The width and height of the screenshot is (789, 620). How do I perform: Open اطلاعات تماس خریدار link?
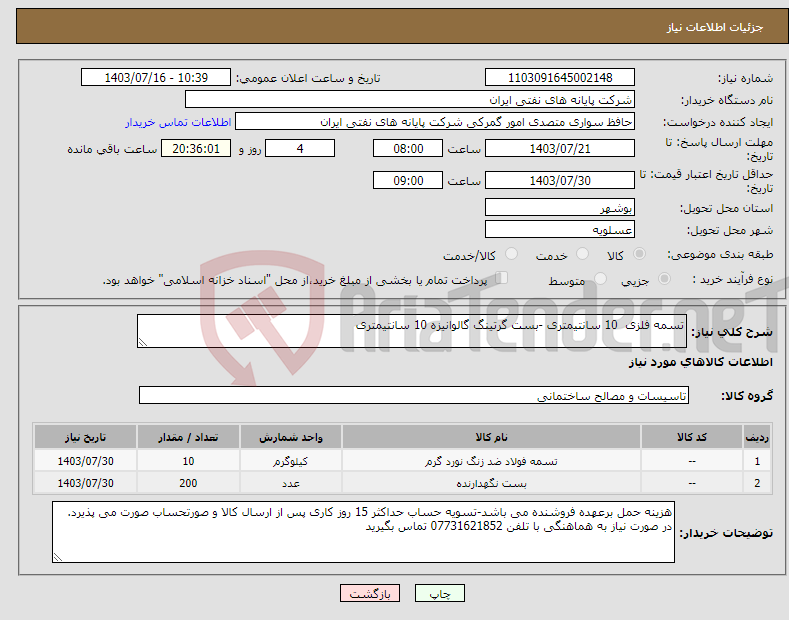click(x=178, y=122)
